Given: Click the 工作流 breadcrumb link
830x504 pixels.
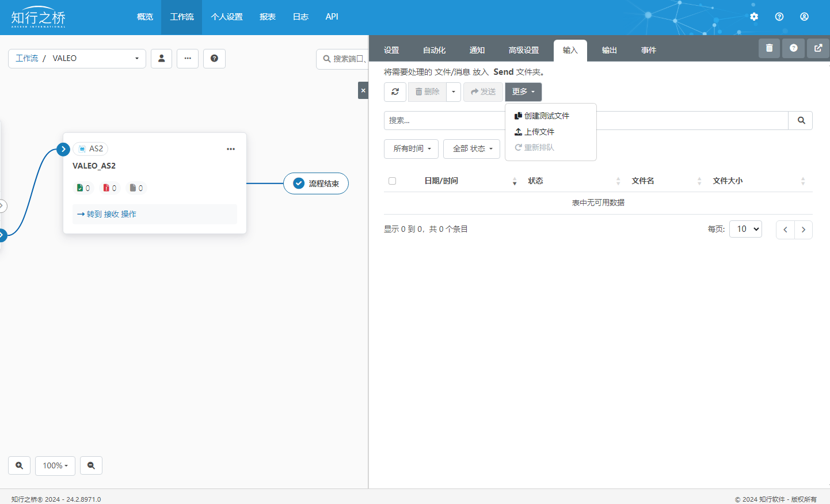Looking at the screenshot, I should 27,58.
